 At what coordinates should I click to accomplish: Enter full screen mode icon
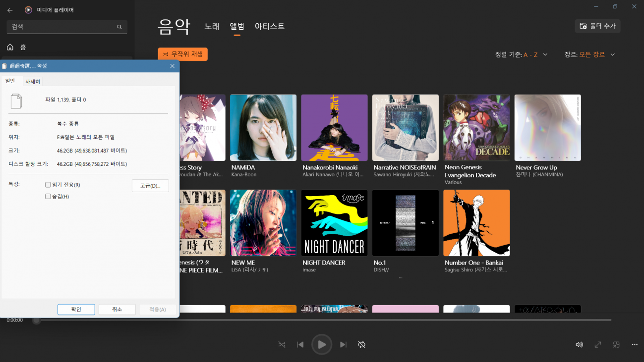598,345
